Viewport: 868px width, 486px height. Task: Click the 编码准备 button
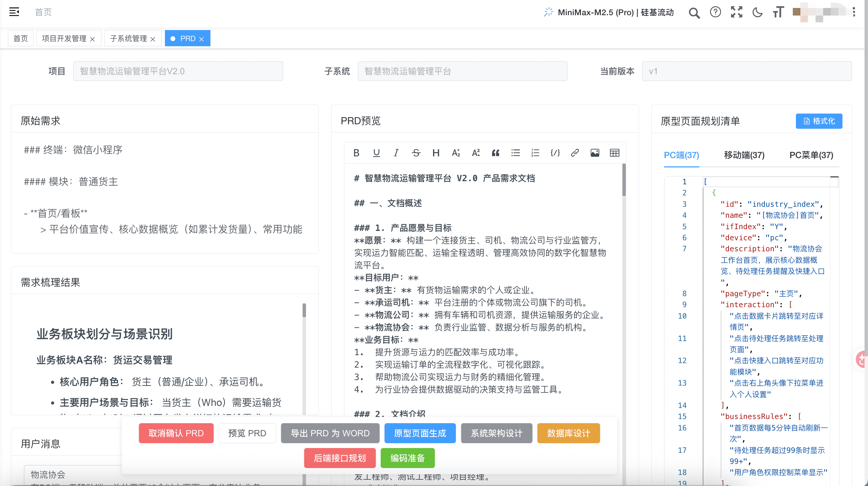click(407, 458)
